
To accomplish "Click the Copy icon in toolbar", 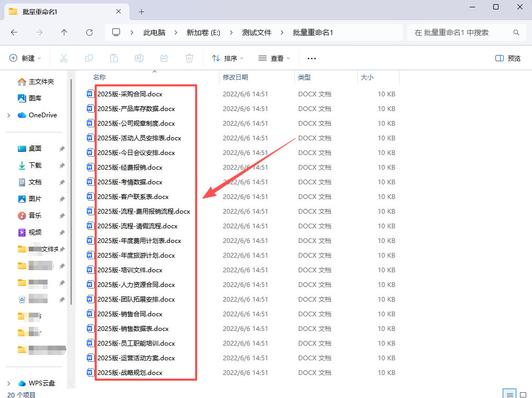I will pos(89,59).
